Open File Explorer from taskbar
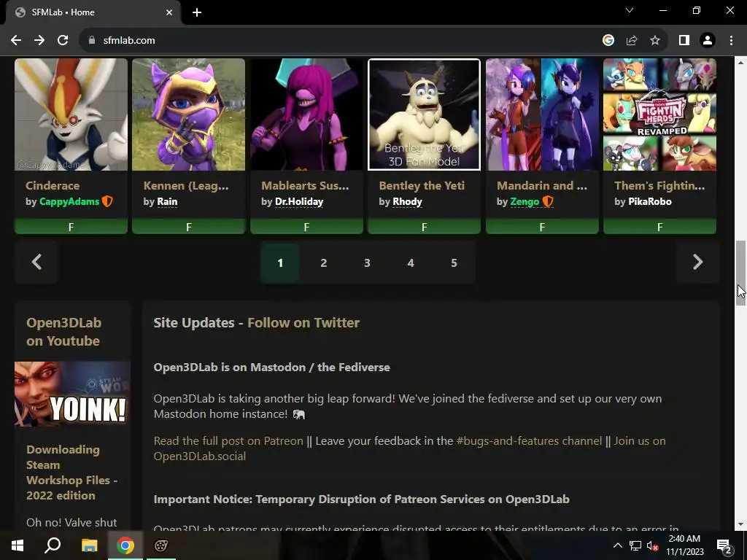The height and width of the screenshot is (560, 747). (89, 545)
